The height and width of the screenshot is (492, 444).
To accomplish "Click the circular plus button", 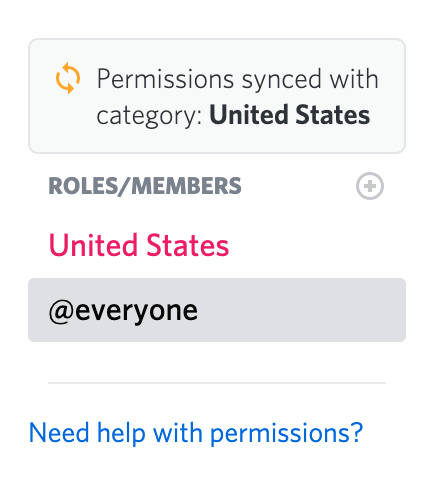I will point(370,186).
